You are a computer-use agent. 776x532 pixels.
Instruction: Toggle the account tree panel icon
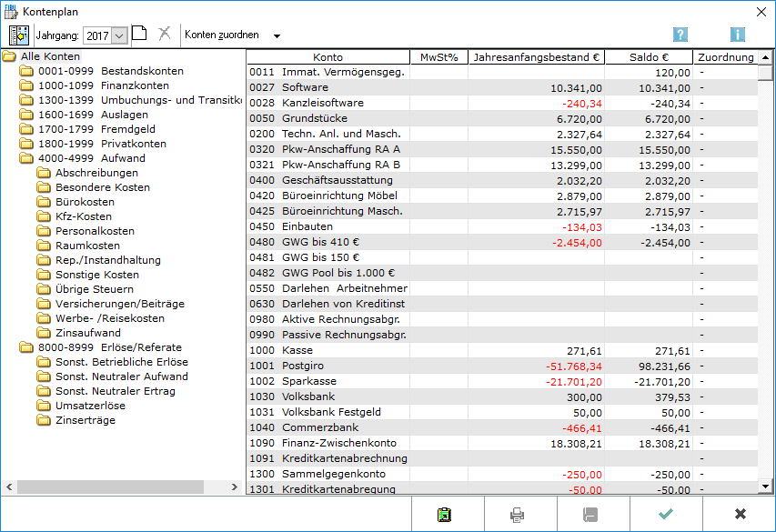pos(19,35)
